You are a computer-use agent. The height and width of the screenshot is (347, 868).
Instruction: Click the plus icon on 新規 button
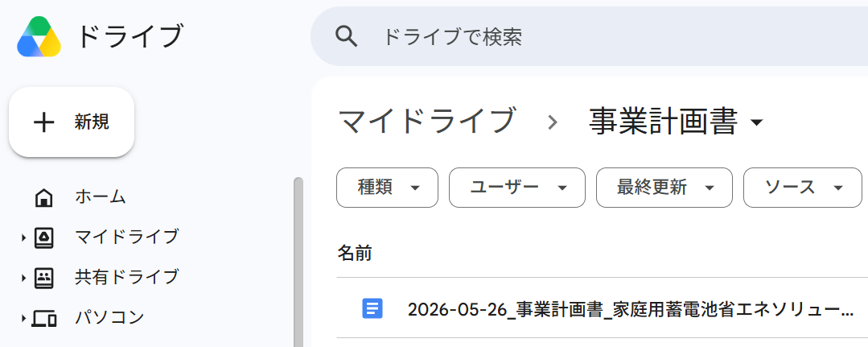point(43,122)
